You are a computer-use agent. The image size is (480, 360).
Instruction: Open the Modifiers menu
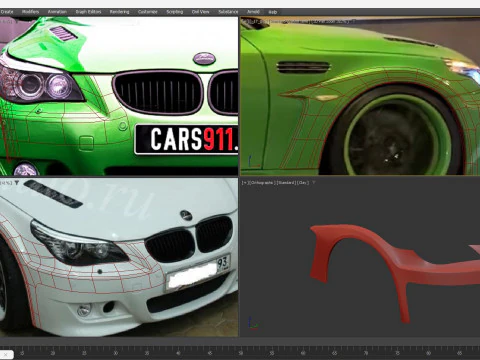pyautogui.click(x=30, y=12)
